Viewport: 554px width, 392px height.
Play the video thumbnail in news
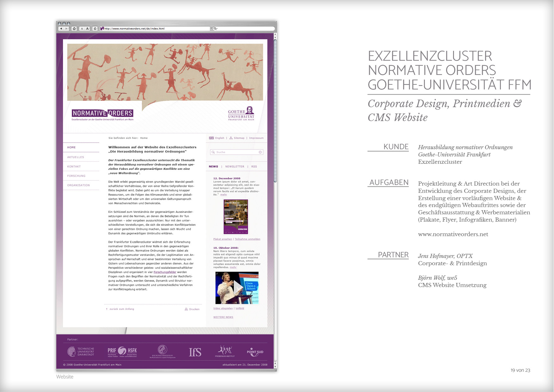(237, 288)
